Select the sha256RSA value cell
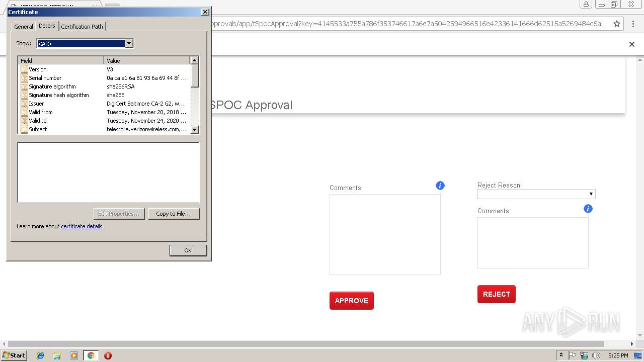 pyautogui.click(x=121, y=86)
